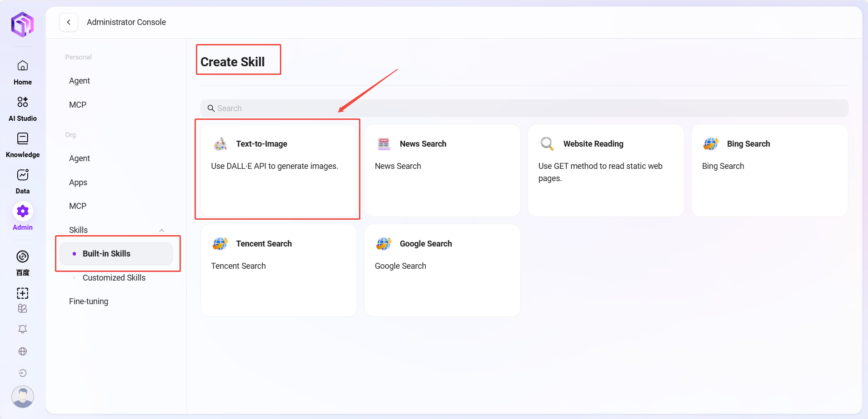The image size is (868, 419).
Task: Click the Home icon in sidebar
Action: point(23,66)
